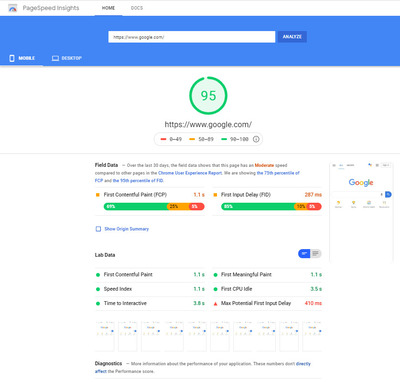Click the mobile phone icon
The image size is (400, 382).
[12, 58]
